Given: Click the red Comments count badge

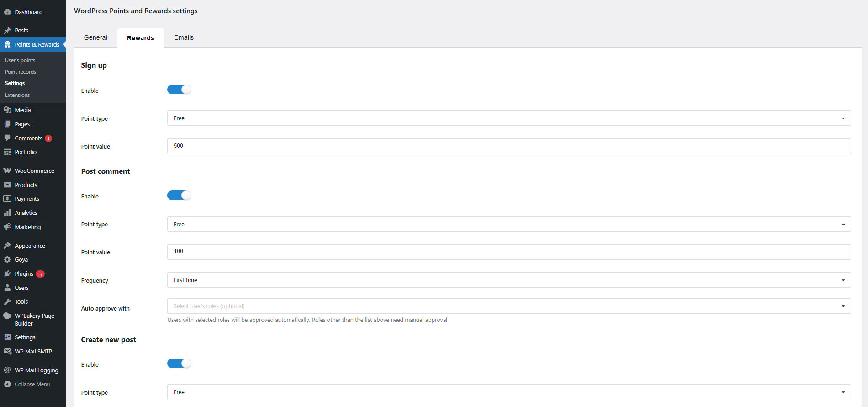Looking at the screenshot, I should tap(48, 139).
